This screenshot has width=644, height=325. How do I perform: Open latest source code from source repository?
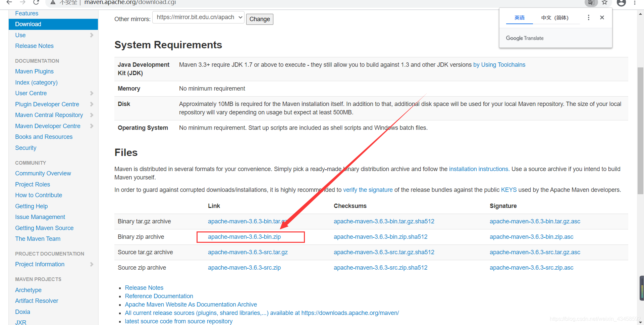(x=178, y=321)
